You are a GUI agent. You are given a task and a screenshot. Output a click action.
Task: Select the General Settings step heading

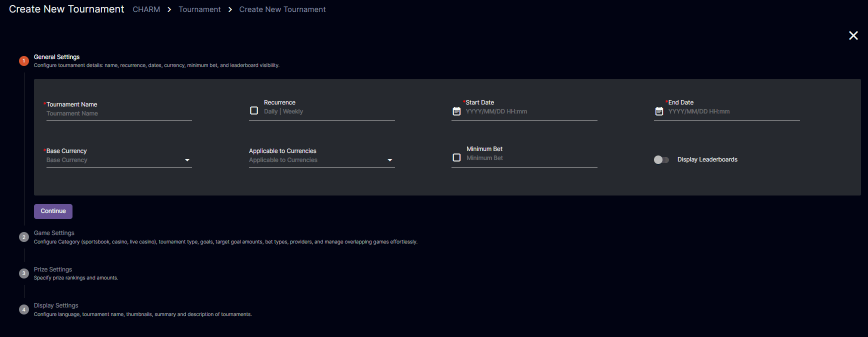(57, 57)
